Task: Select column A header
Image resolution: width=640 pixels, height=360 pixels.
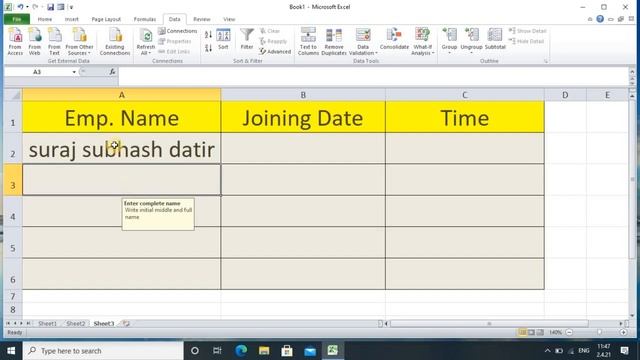Action: point(122,95)
